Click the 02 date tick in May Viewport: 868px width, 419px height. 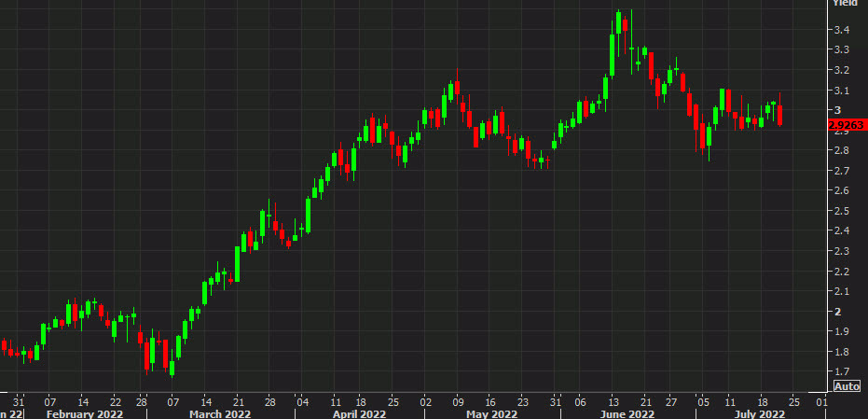point(425,402)
